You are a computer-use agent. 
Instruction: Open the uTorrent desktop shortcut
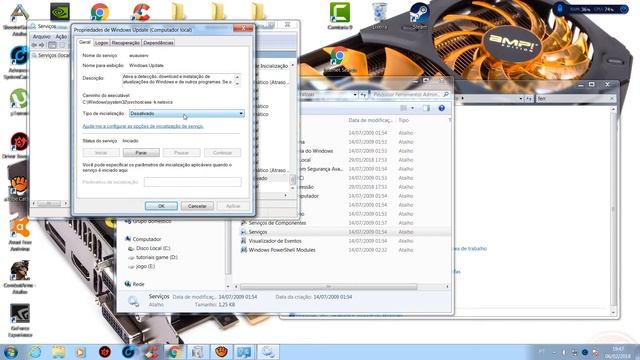tap(19, 102)
